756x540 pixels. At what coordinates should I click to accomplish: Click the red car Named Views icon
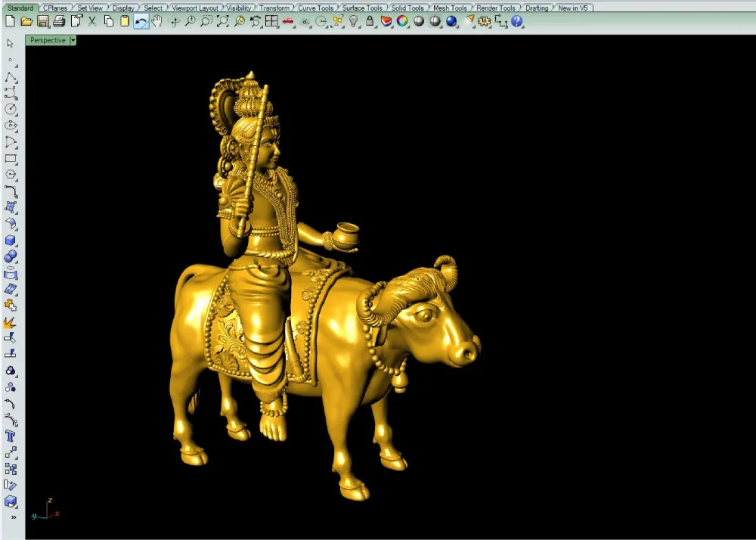(x=288, y=21)
